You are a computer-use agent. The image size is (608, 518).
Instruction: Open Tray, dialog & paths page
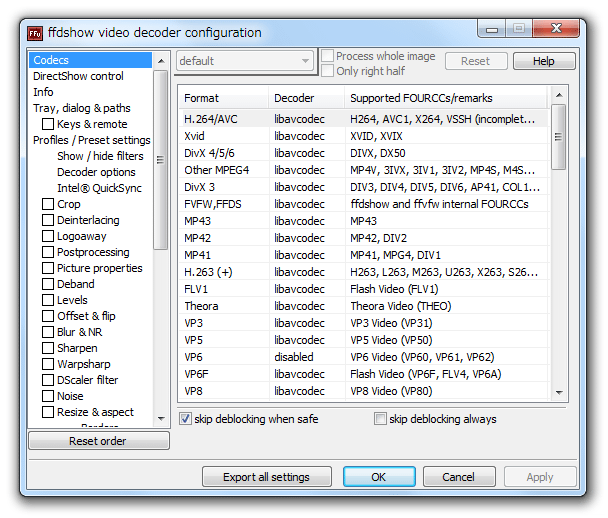coord(81,108)
